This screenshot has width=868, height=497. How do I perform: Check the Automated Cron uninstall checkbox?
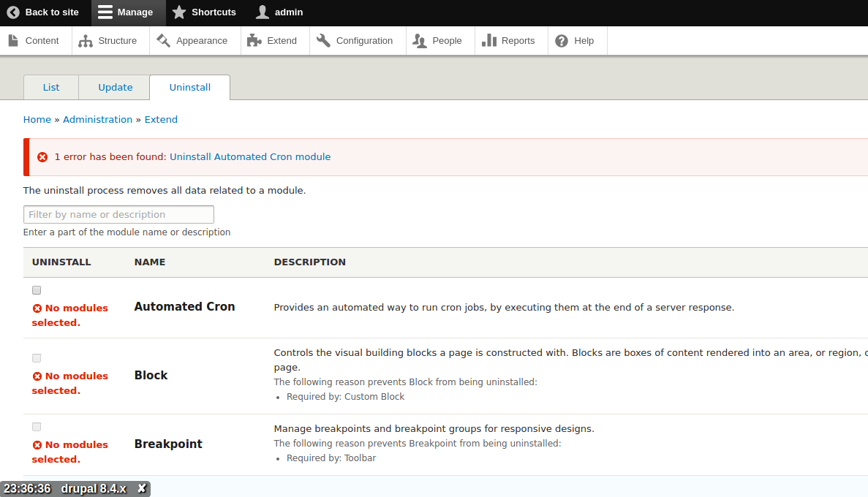coord(36,289)
